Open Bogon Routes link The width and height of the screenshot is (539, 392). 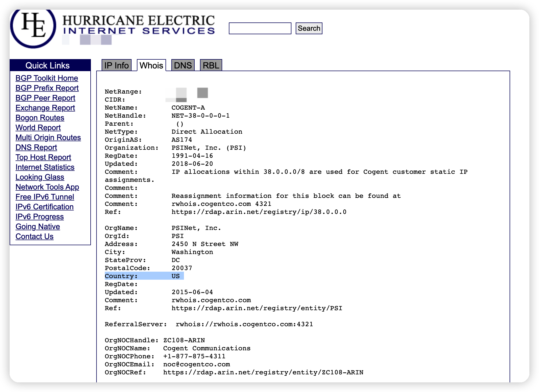[x=40, y=118]
